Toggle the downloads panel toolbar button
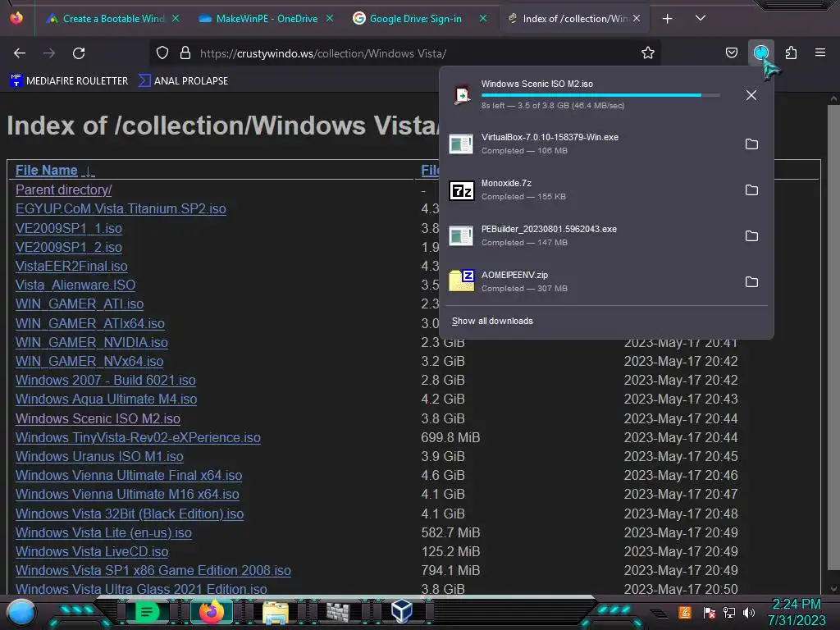Viewport: 840px width, 630px height. coord(760,53)
